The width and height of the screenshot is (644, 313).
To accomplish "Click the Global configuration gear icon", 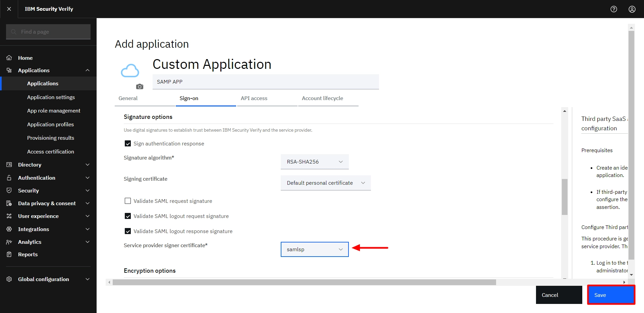I will tap(9, 279).
